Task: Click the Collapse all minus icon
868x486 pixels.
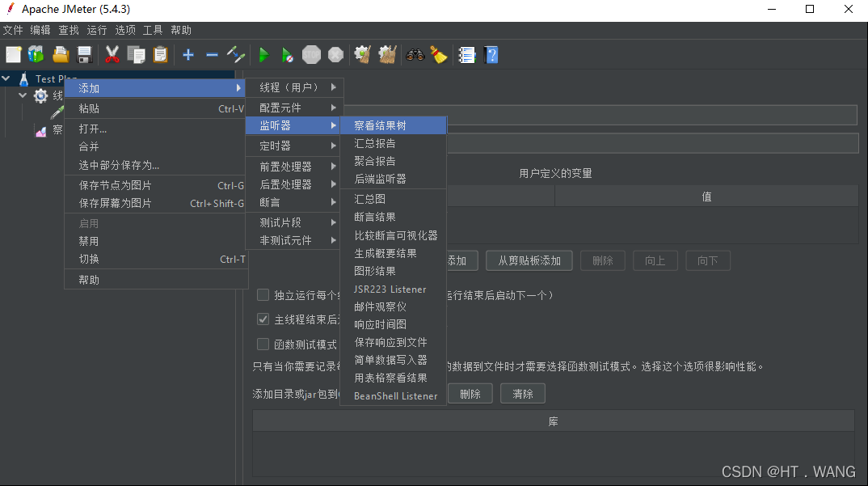Action: (212, 55)
